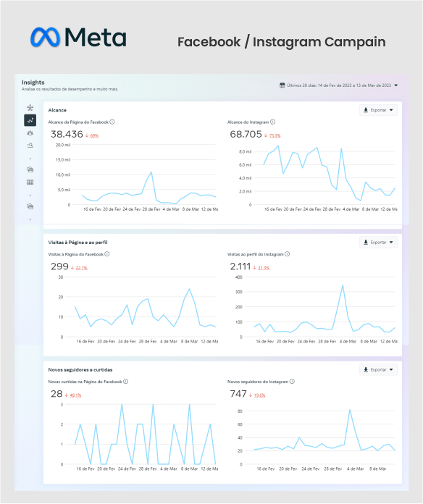
Task: Click the 19.6% decrease link for new followers
Action: click(259, 395)
